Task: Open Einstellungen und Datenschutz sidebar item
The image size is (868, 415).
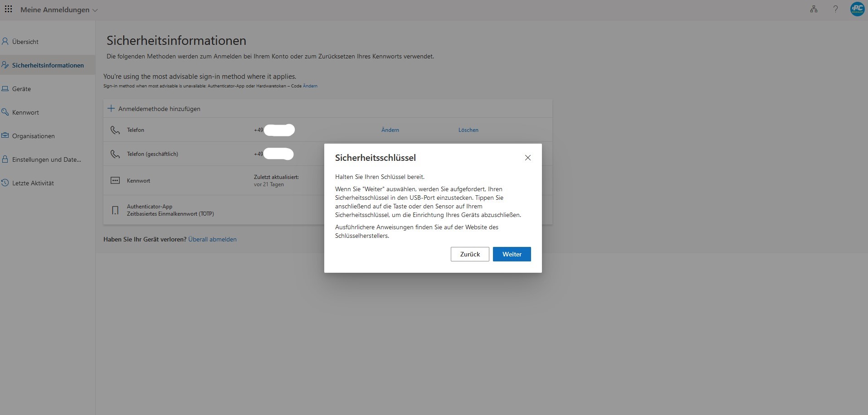Action: click(46, 159)
